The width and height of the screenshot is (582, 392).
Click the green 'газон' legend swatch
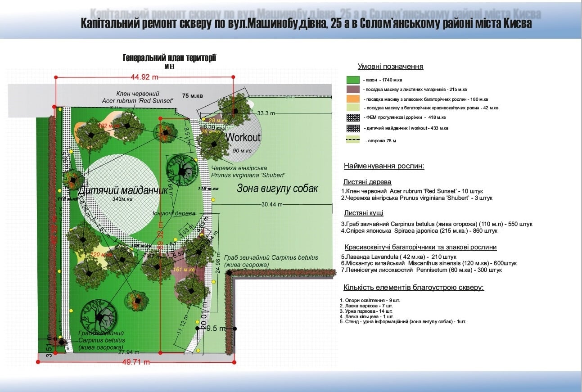point(352,80)
